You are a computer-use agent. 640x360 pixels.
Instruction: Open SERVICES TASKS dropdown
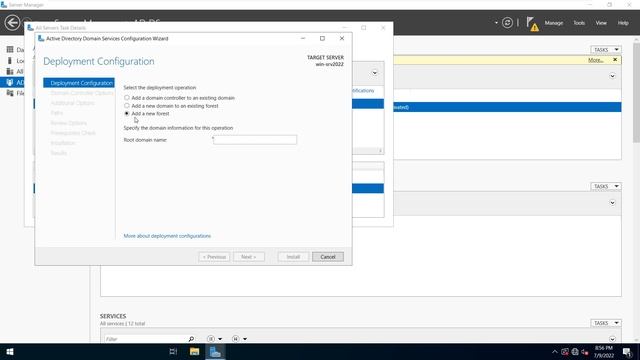[606, 323]
